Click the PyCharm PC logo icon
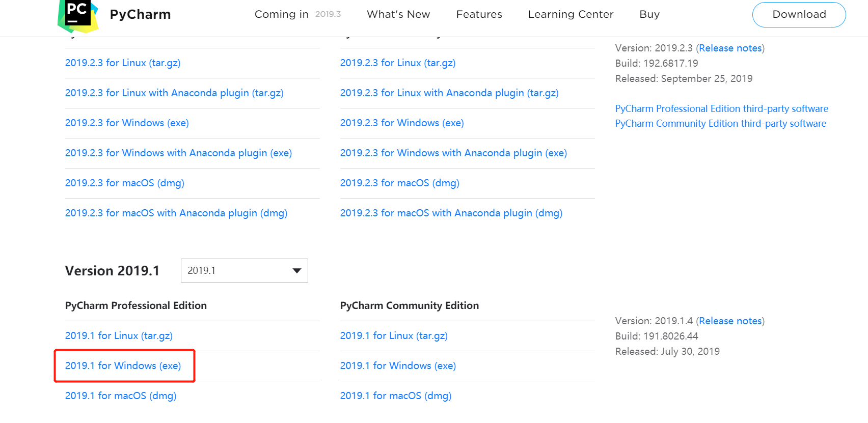868x423 pixels. coord(78,15)
